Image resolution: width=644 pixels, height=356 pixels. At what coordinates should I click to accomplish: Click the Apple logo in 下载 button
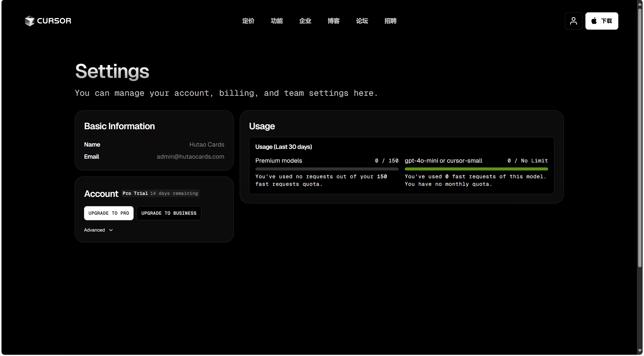[x=594, y=21]
